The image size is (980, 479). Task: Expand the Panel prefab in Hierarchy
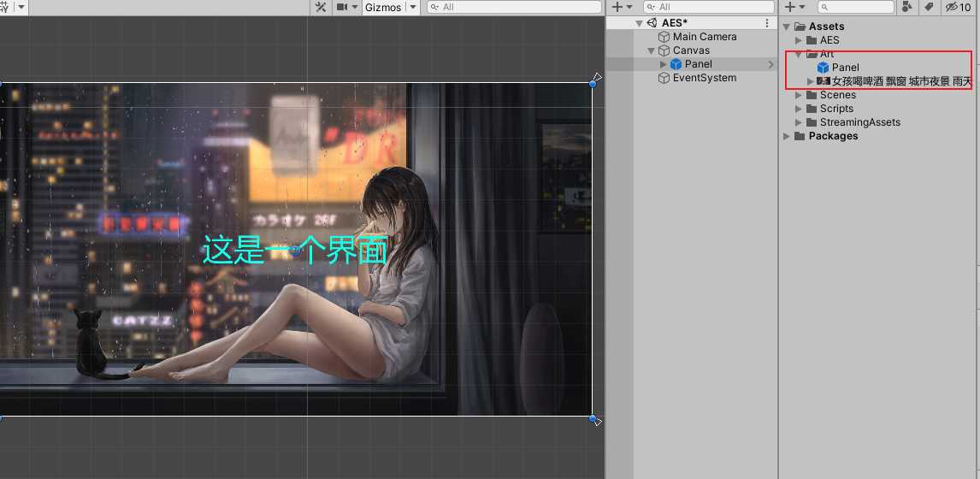pyautogui.click(x=663, y=64)
